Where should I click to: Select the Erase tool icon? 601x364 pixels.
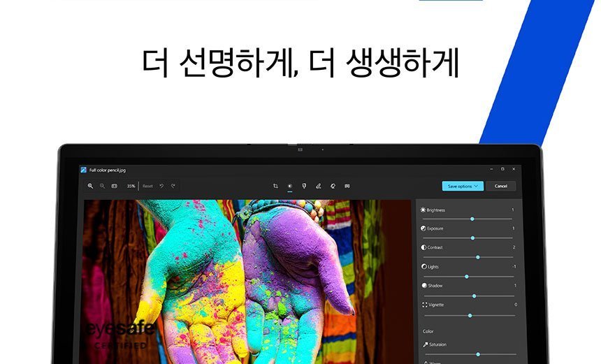click(x=333, y=186)
